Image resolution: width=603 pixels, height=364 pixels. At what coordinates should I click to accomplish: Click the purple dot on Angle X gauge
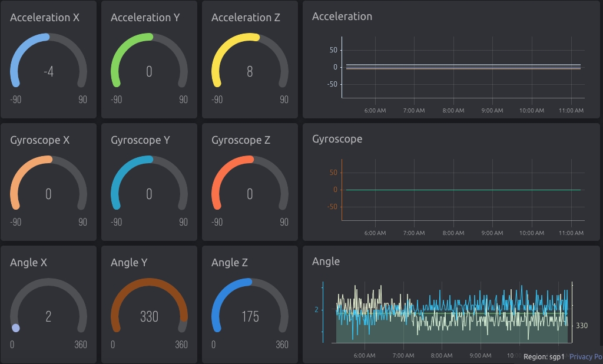[16, 328]
